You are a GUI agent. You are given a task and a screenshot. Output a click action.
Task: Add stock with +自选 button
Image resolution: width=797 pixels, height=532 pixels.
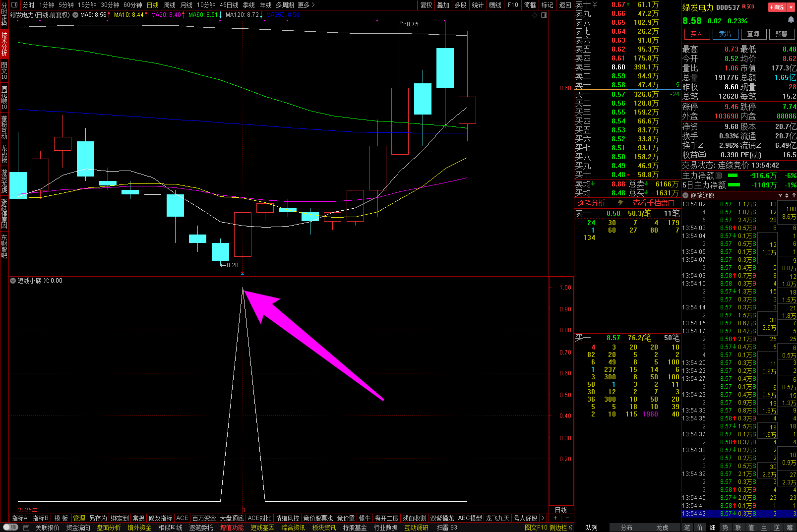click(777, 7)
